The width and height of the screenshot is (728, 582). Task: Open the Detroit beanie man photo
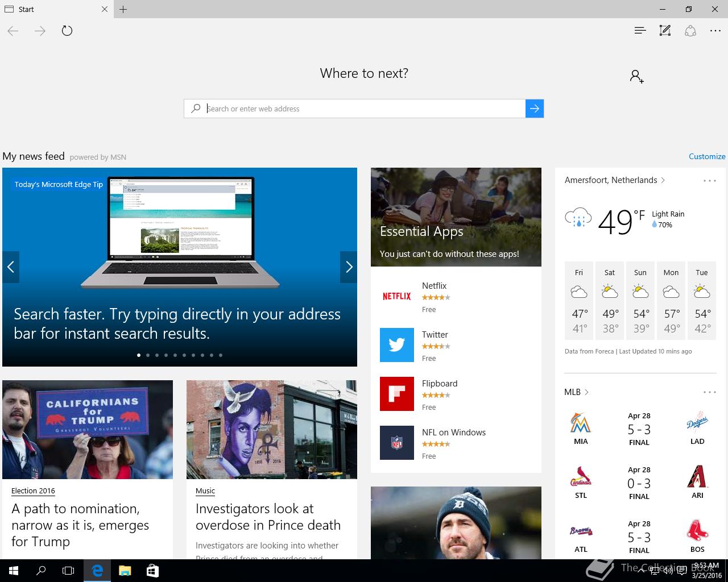point(456,523)
